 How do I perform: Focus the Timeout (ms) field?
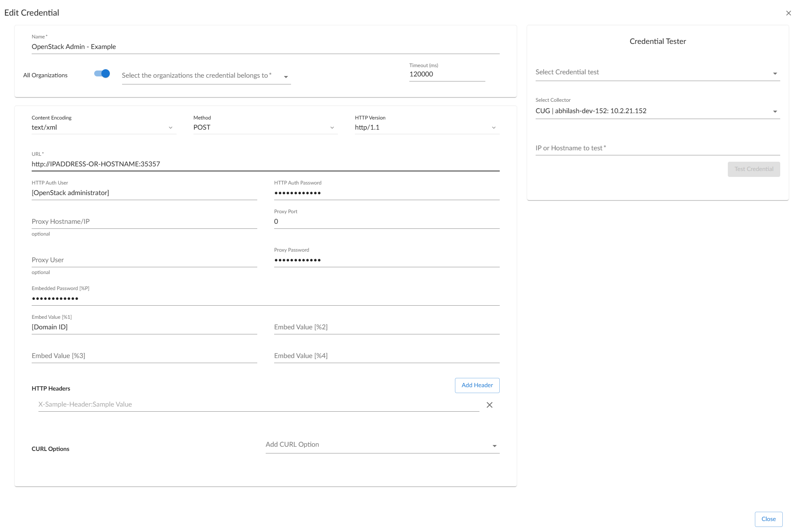coord(447,74)
